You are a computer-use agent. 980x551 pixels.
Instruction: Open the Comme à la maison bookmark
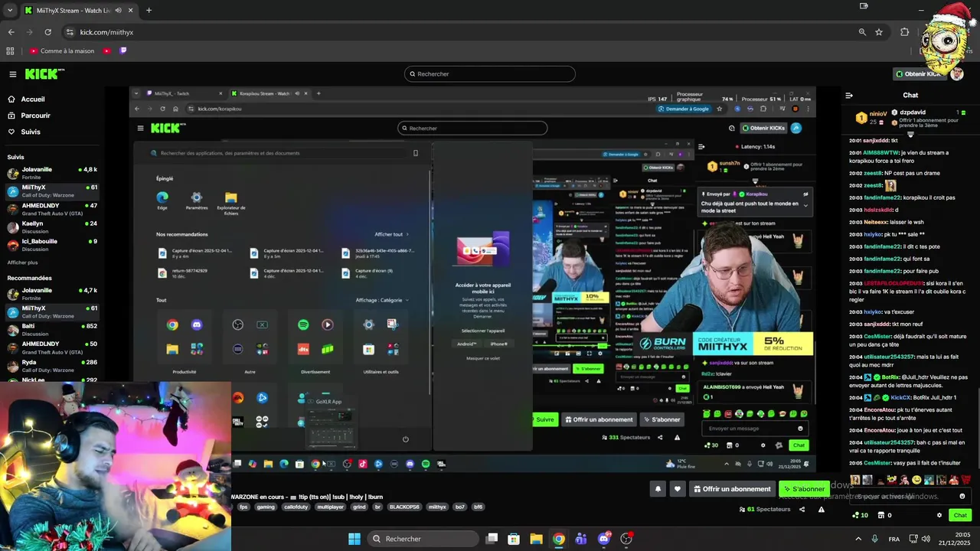point(62,51)
